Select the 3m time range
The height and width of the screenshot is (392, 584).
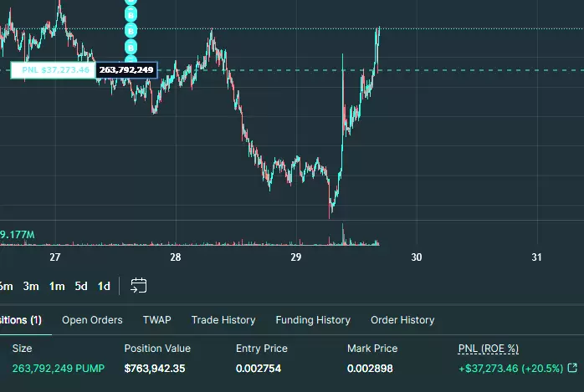point(31,286)
